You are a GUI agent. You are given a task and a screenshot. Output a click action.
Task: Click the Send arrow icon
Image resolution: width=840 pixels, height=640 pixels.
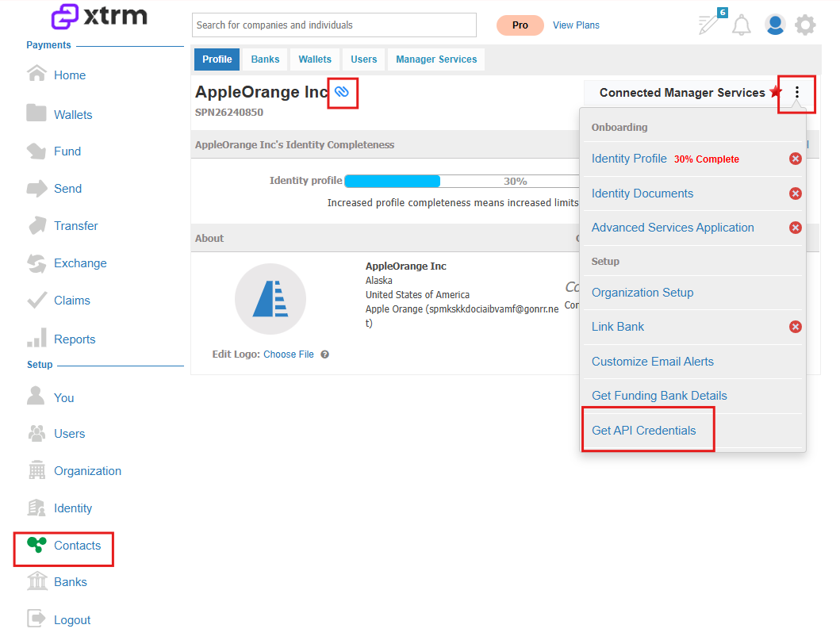point(36,189)
